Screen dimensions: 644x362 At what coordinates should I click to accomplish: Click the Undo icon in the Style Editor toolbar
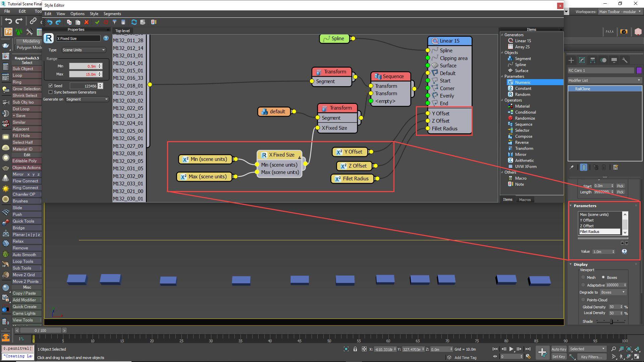(x=50, y=22)
